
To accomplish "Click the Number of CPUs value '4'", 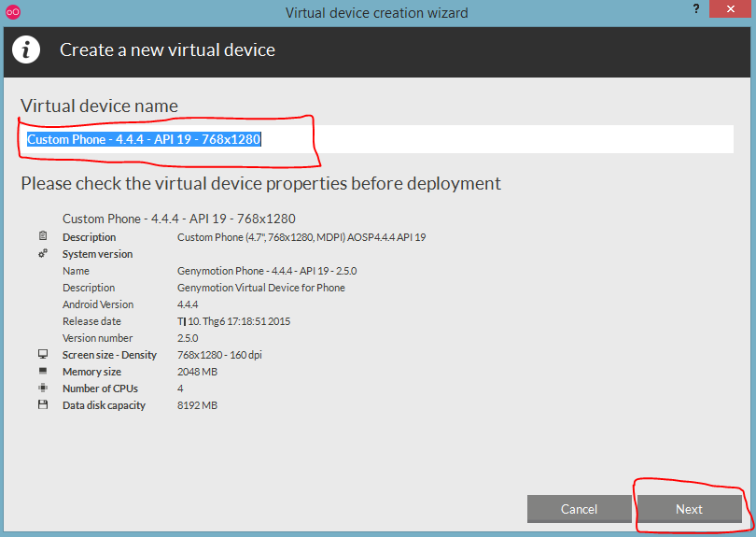I will [x=180, y=389].
